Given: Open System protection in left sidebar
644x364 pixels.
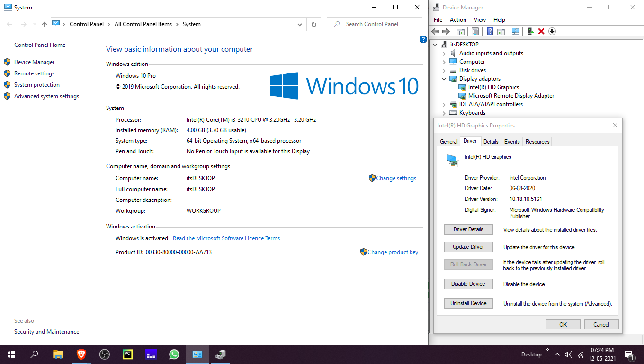Looking at the screenshot, I should tap(37, 85).
